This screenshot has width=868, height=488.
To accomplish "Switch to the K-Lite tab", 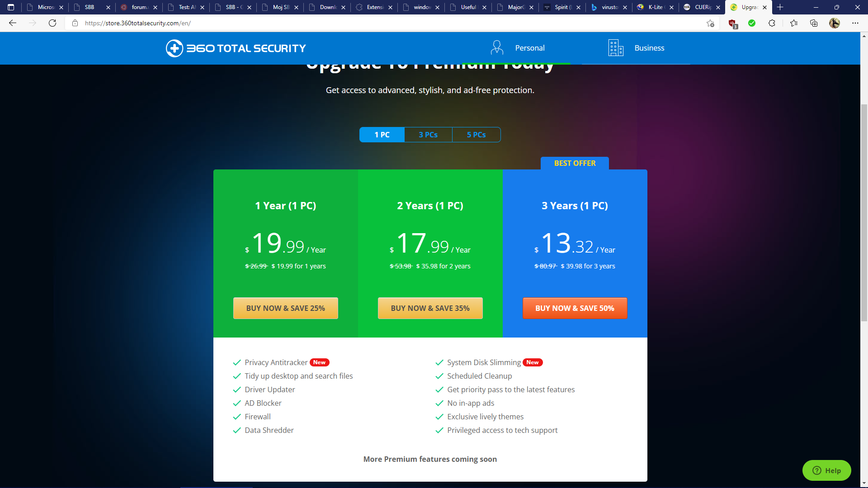I will click(656, 7).
